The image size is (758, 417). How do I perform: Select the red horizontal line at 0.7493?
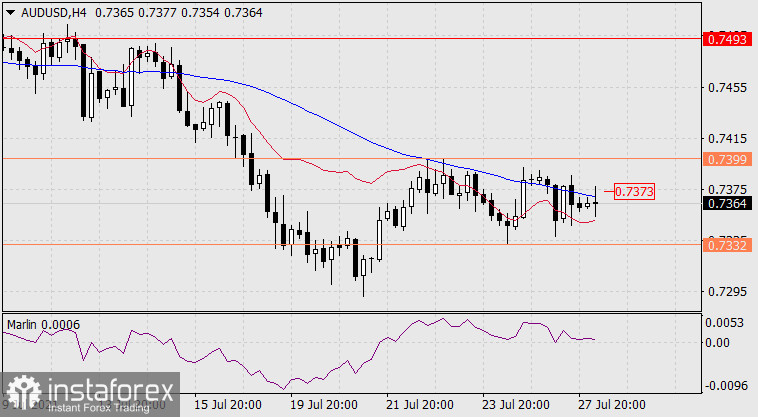(350, 39)
